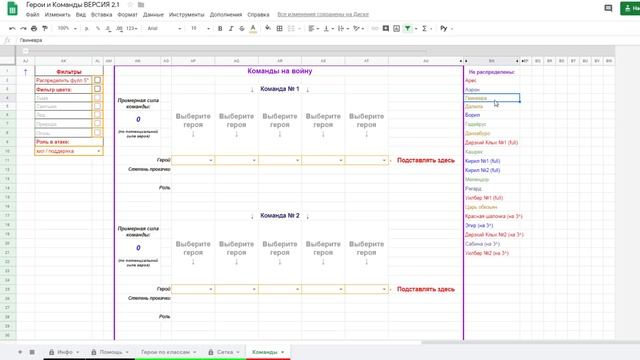Toggle the Распределить фулл 5* checkbox
The width and height of the screenshot is (640, 360).
tap(97, 80)
